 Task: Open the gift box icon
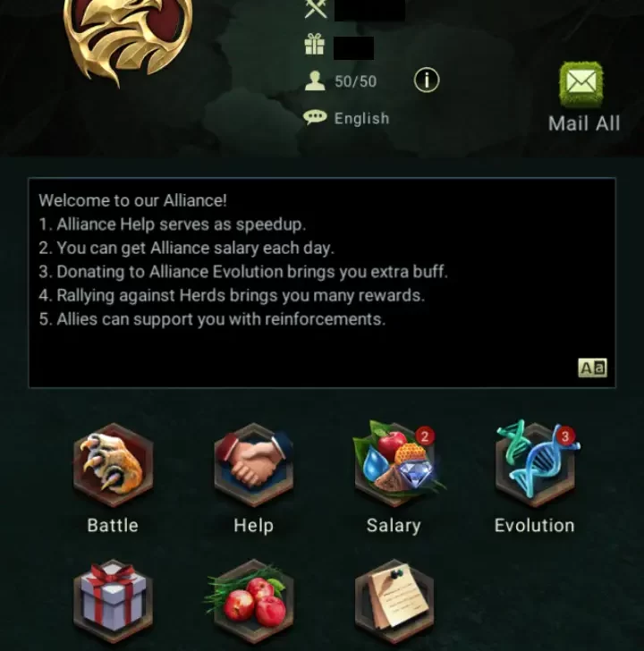click(113, 601)
